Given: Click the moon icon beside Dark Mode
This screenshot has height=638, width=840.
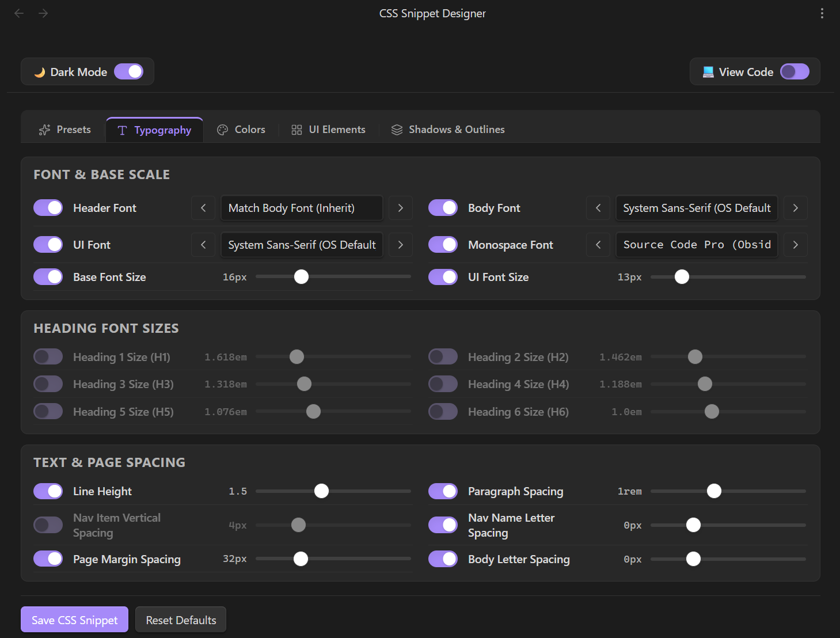Looking at the screenshot, I should pyautogui.click(x=40, y=72).
